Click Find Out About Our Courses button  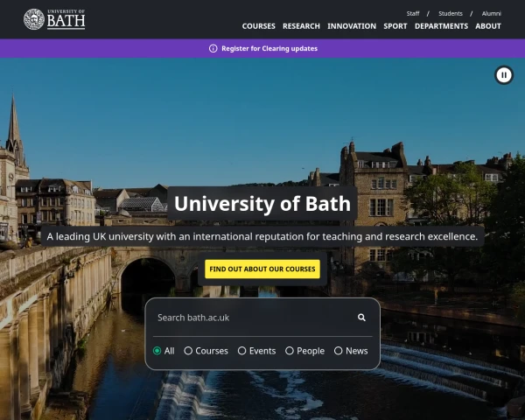[262, 269]
